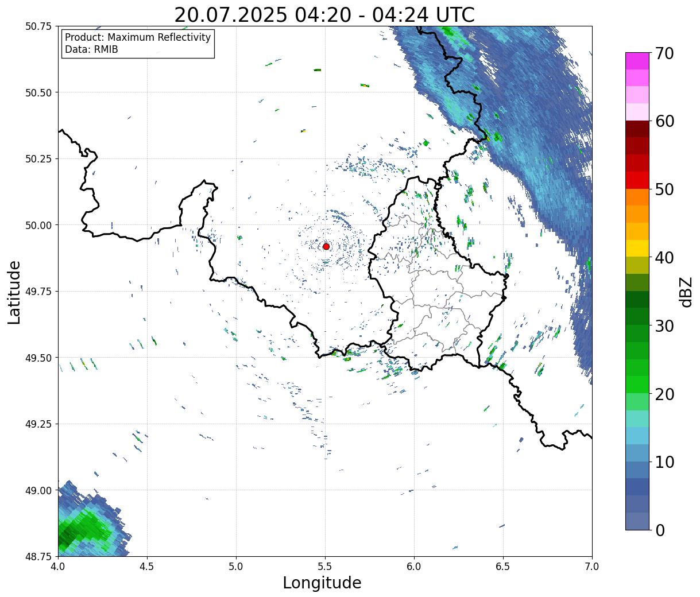
Task: Click the 60 dBZ colorbar tick label
Action: pyautogui.click(x=664, y=121)
